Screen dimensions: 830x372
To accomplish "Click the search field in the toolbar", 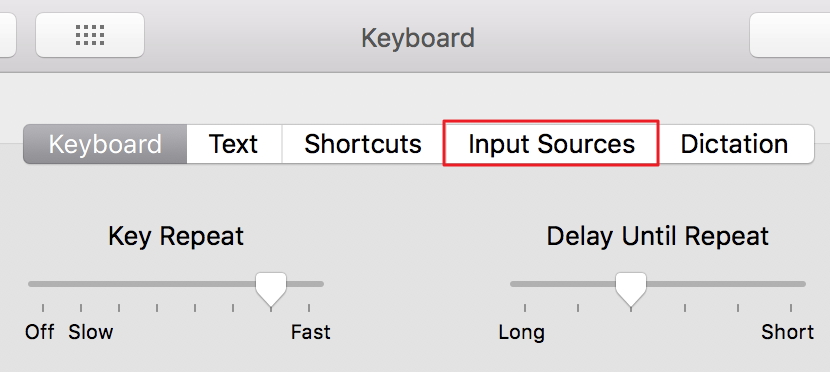I will 790,35.
